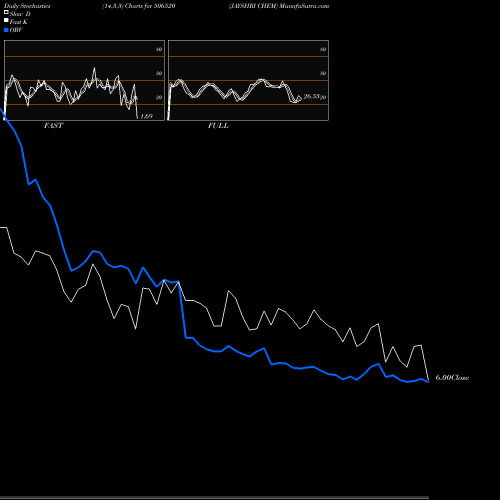Click the FAST stochastic chart panel
Screen dimensions: 500x500
(84, 80)
